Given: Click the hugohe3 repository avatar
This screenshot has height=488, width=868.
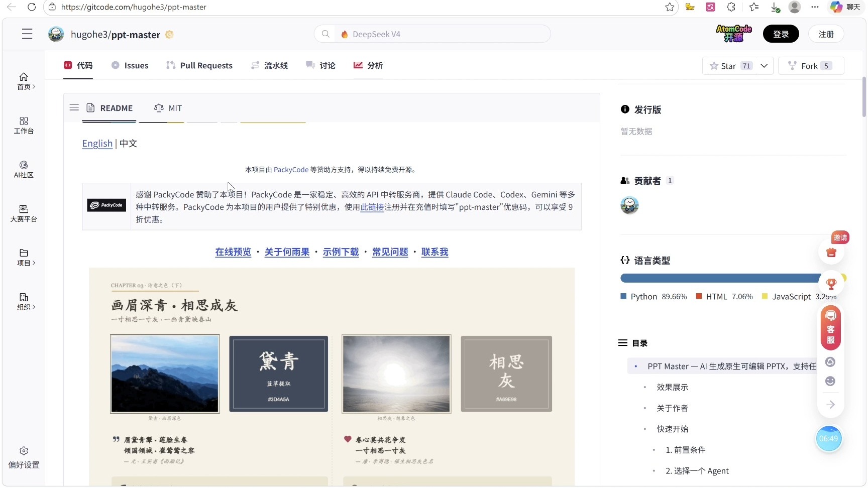Looking at the screenshot, I should (56, 34).
